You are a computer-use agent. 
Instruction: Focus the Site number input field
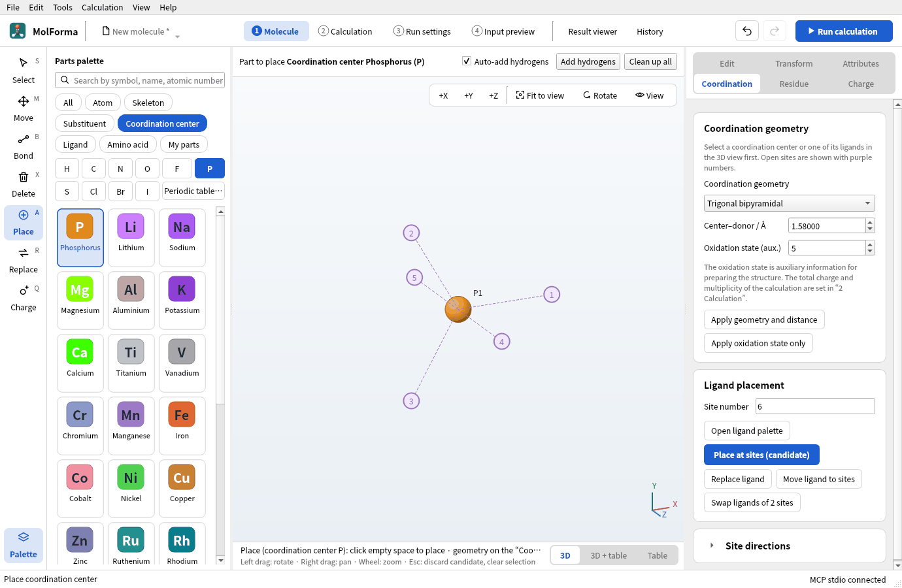click(815, 406)
